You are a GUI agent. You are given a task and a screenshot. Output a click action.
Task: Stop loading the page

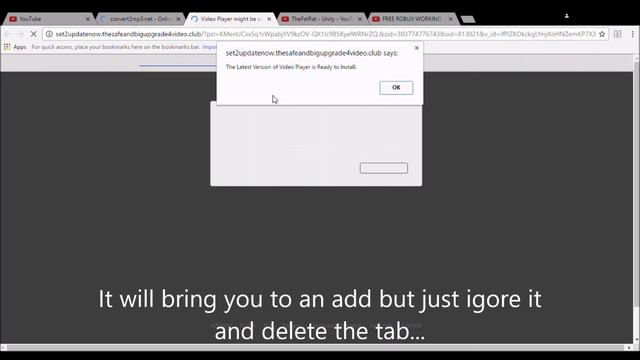point(33,34)
